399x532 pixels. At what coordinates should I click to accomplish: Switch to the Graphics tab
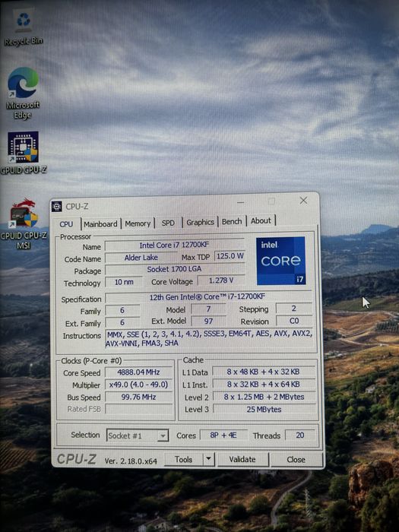tap(200, 222)
